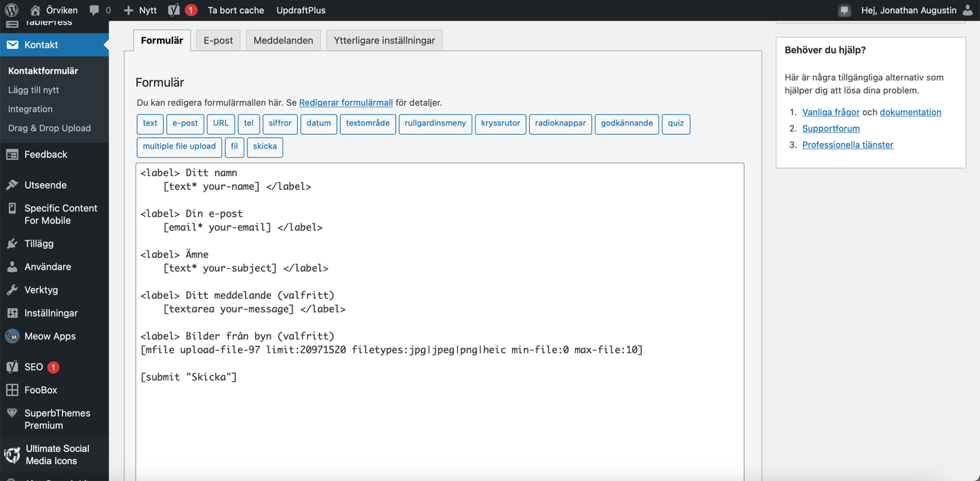The width and height of the screenshot is (980, 481).
Task: Open the Meddelanden tab
Action: coord(283,41)
